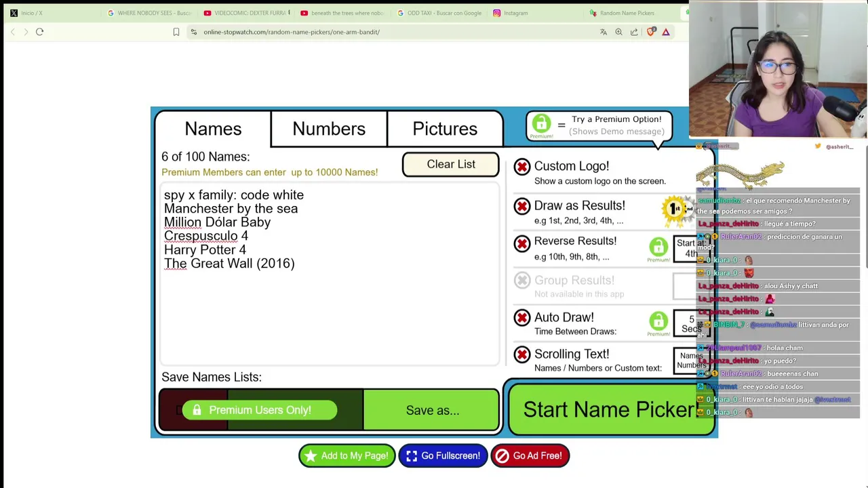Translate the page via the translate icon
This screenshot has height=488, width=868.
[604, 32]
